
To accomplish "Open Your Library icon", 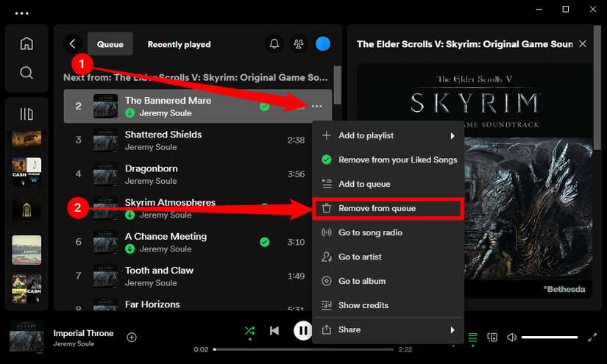I will tap(26, 114).
